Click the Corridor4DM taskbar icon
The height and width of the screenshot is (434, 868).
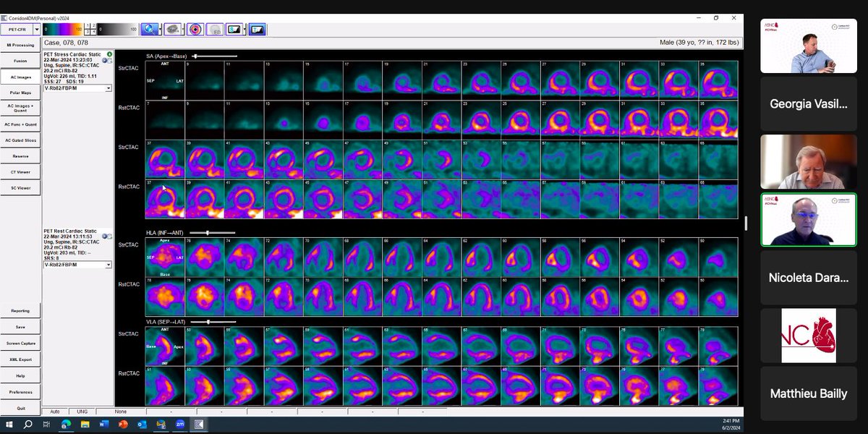(x=199, y=424)
